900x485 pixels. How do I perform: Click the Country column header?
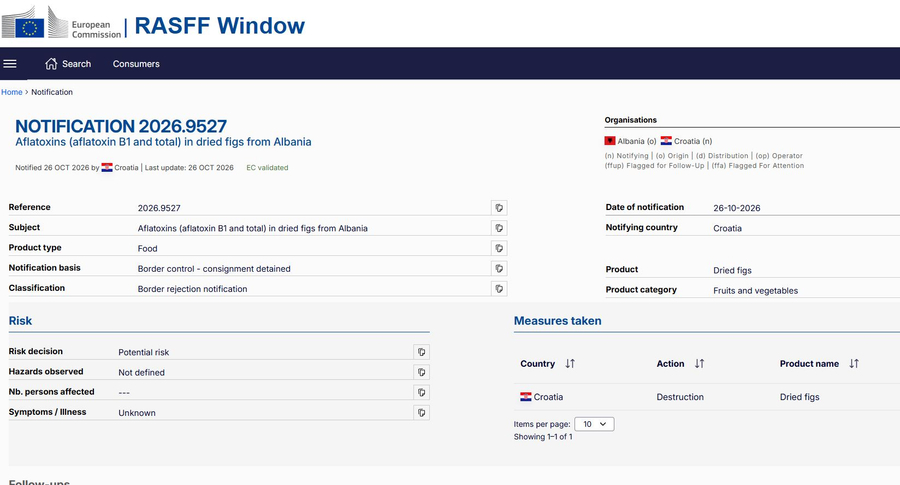[x=538, y=363]
